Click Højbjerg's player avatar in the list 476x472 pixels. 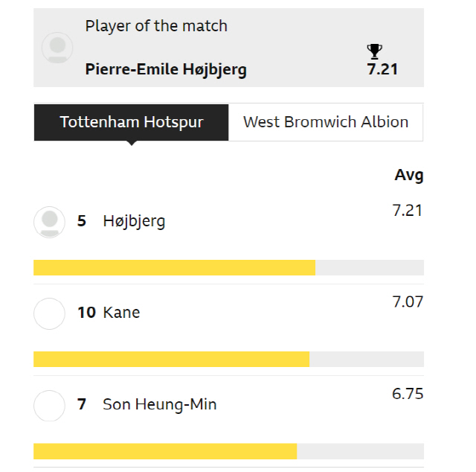coord(49,222)
